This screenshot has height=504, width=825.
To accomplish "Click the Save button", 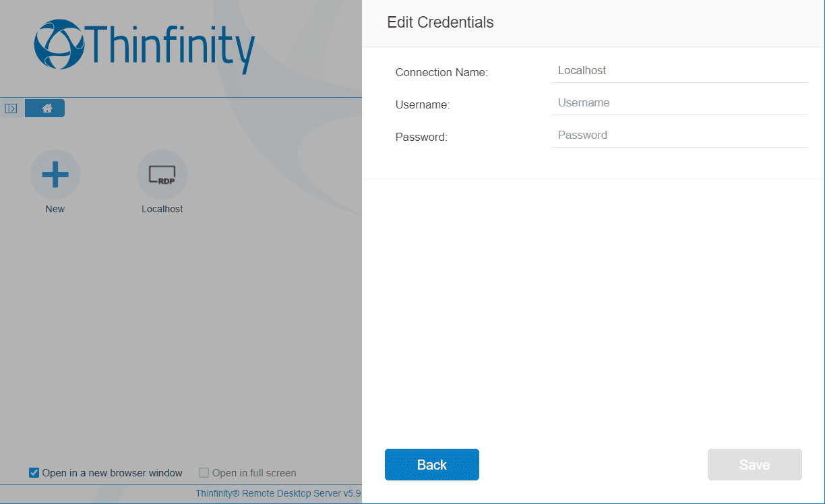I will tap(755, 465).
